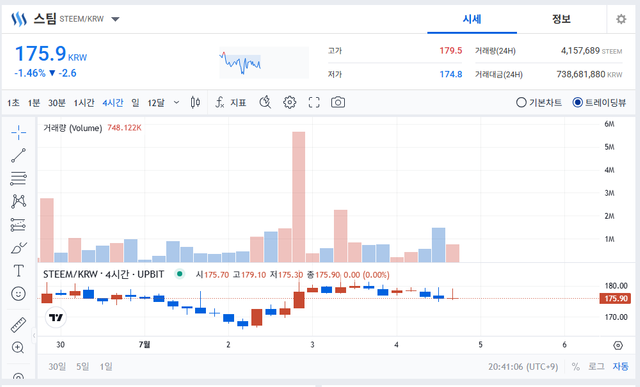Open the horizontal lines (Fib) tool
Screen dimensions: 640x387
pos(18,178)
